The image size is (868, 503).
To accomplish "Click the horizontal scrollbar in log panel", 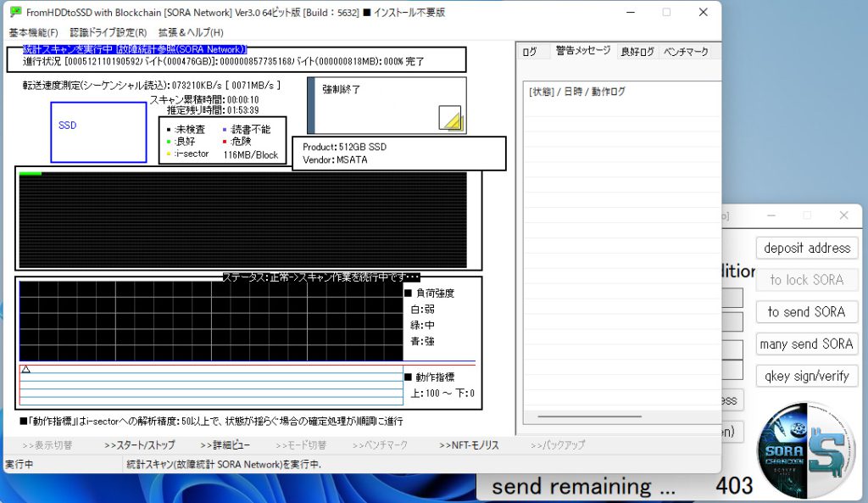I will pyautogui.click(x=590, y=416).
